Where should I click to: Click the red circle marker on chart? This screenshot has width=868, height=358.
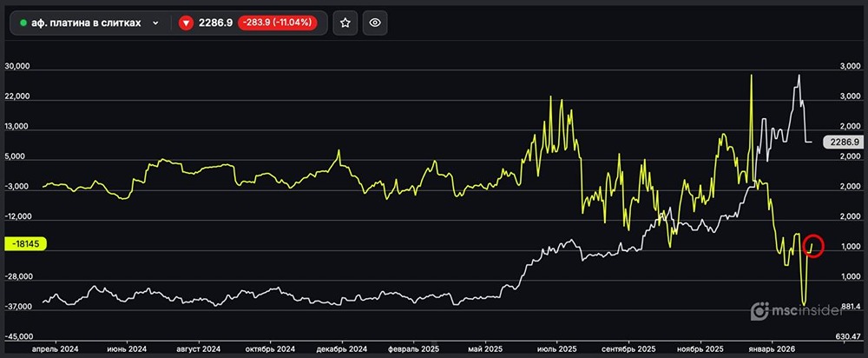coord(813,245)
